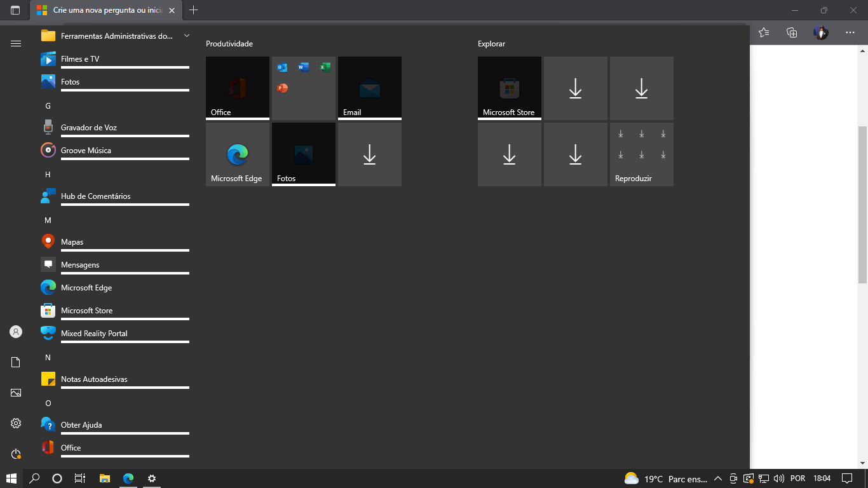Screen dimensions: 868x488
Task: Click the Explorar group header
Action: [x=492, y=44]
